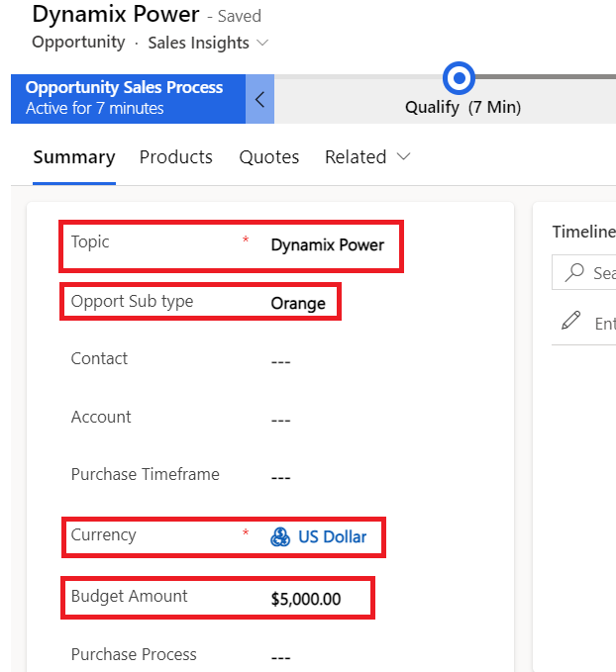Viewport: 616px width, 672px height.
Task: Click the Opportunity entity label
Action: tap(78, 42)
